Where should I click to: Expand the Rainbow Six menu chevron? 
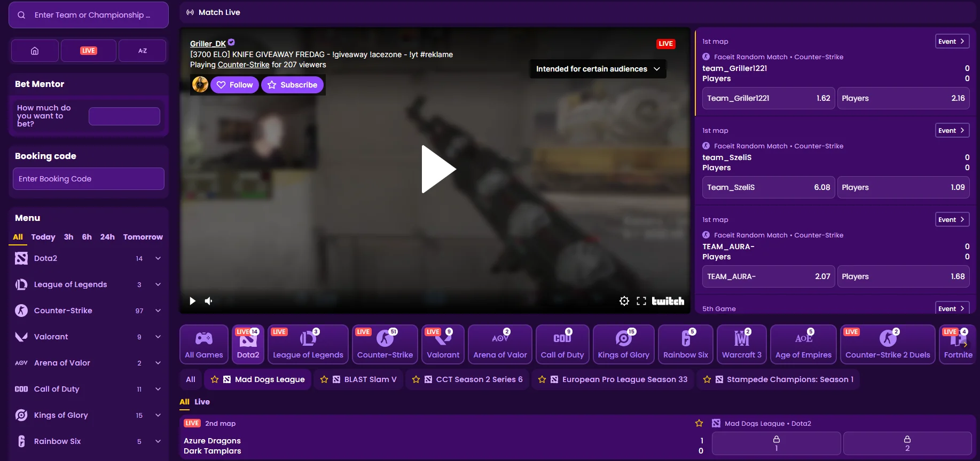[158, 441]
